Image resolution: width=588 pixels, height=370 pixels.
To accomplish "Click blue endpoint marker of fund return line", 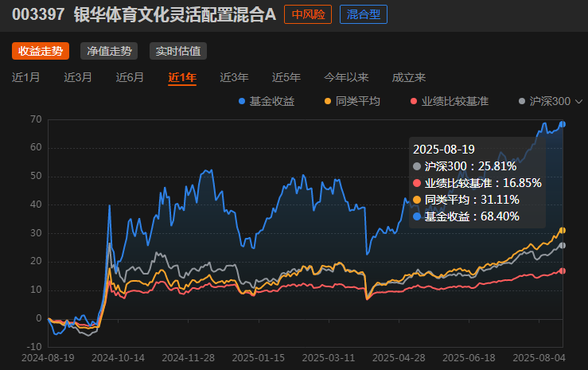I will (x=563, y=124).
